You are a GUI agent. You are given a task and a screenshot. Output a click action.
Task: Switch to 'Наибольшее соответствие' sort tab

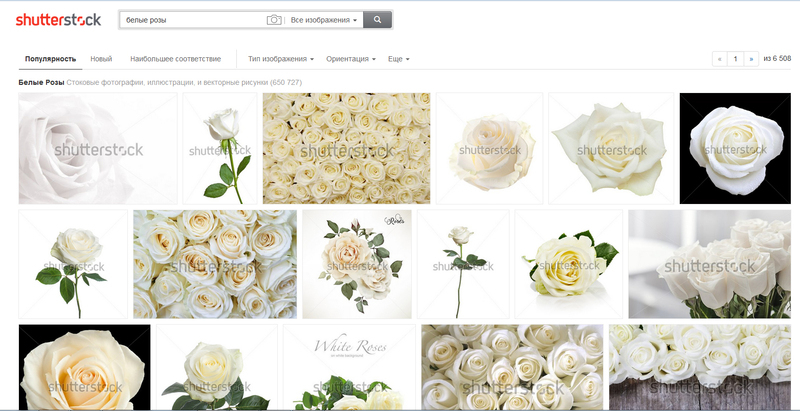[x=175, y=59]
